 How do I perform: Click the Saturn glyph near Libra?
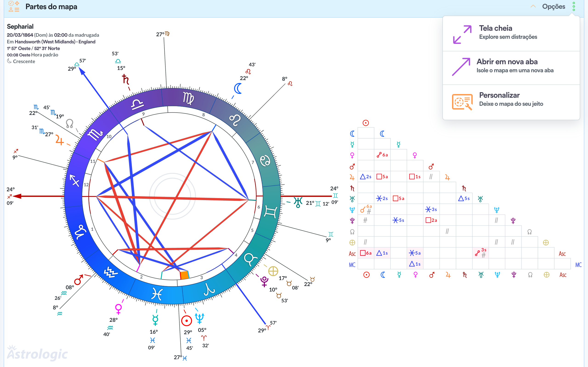pos(125,79)
